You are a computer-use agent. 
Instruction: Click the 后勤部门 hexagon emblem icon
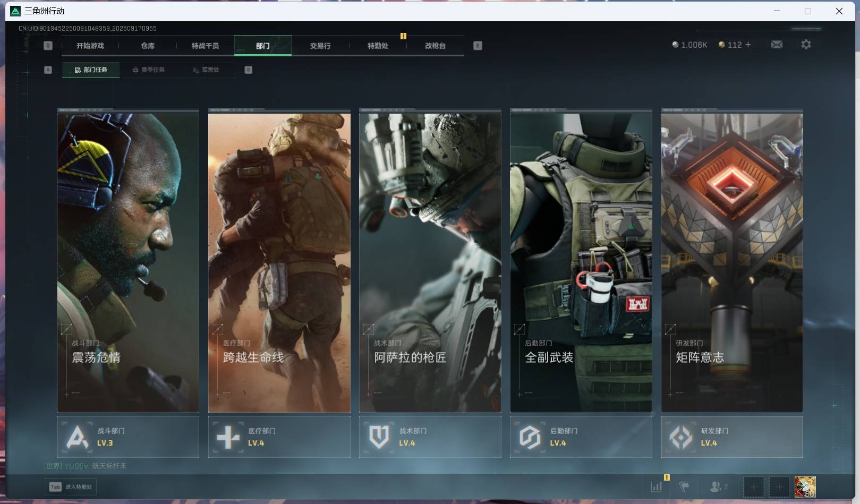click(x=530, y=437)
